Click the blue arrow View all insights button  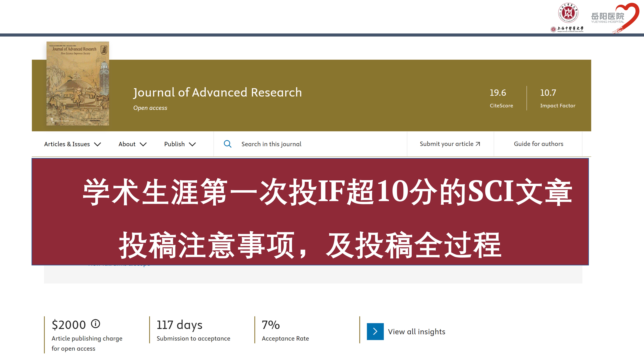point(375,332)
